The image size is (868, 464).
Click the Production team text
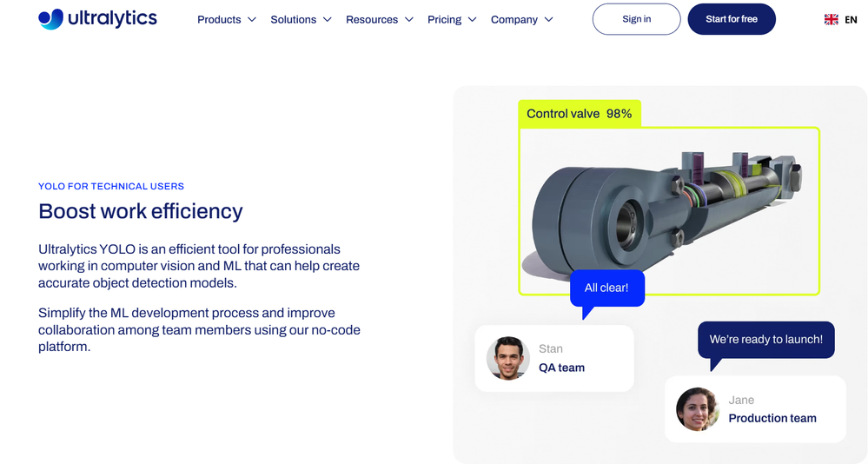coord(772,418)
